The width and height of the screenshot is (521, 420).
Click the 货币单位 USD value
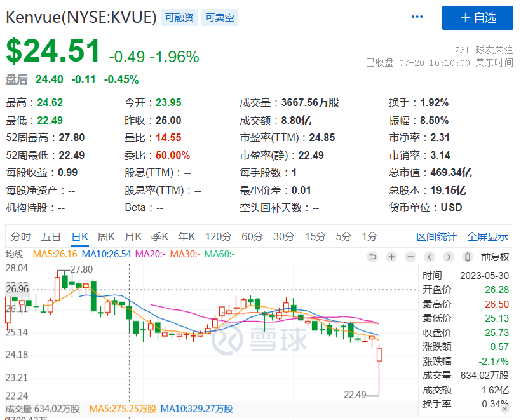coord(451,208)
